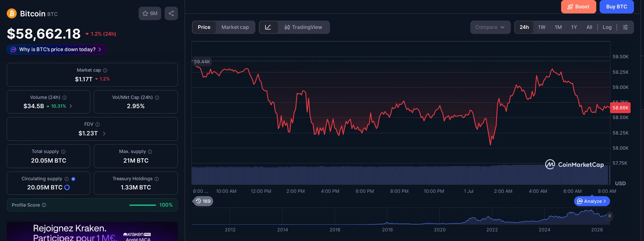This screenshot has height=241, width=644.
Task: Click the $1.23T FDV value
Action: 88,134
